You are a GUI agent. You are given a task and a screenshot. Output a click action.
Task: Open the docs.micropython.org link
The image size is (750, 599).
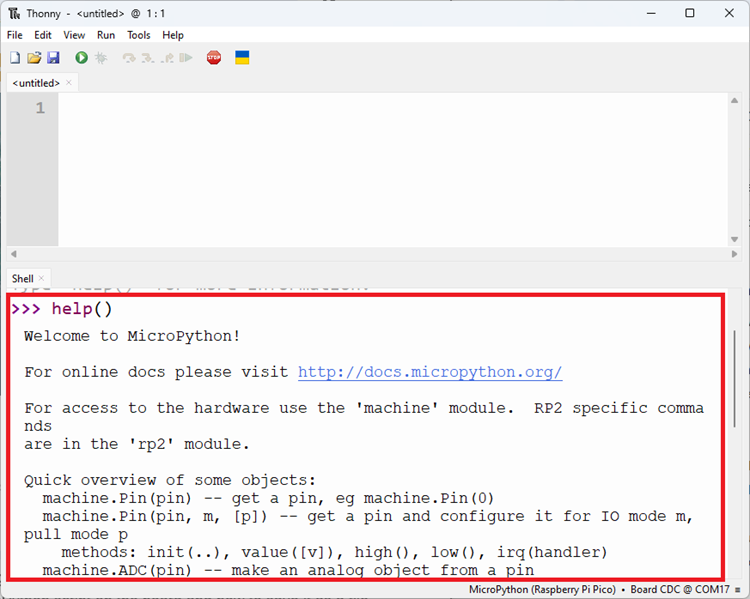tap(430, 372)
